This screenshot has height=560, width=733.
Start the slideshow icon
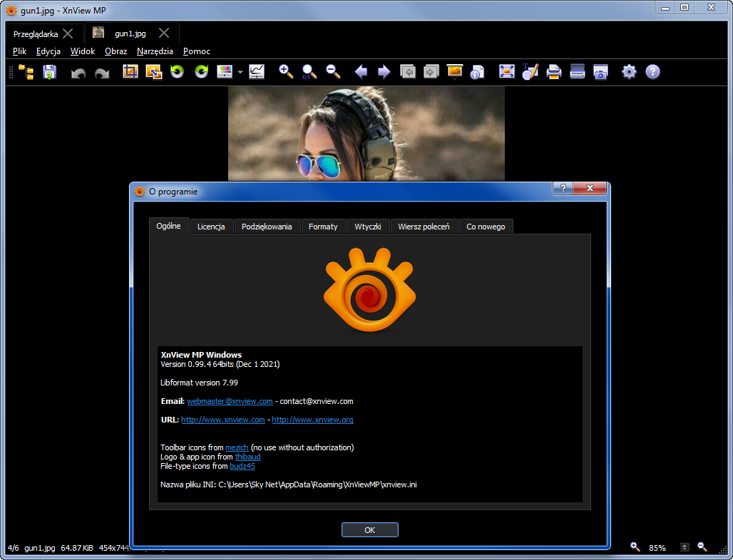click(455, 71)
